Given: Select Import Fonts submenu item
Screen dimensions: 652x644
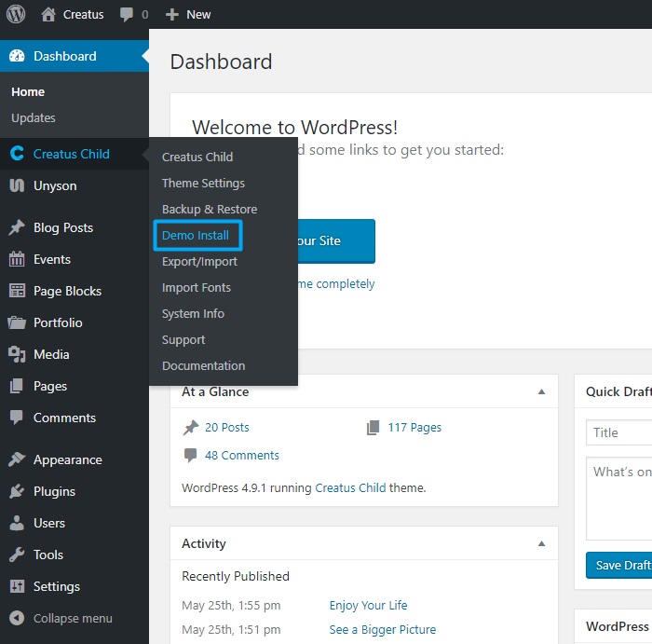Looking at the screenshot, I should [x=197, y=287].
